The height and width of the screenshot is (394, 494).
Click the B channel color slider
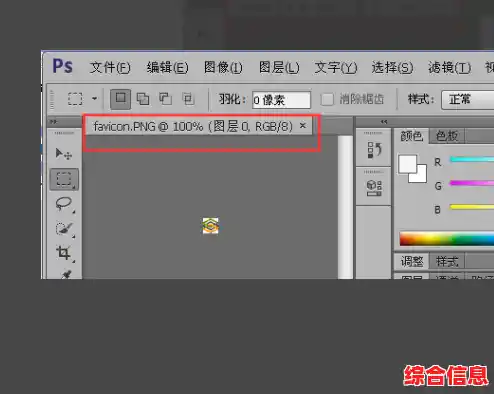pos(472,207)
